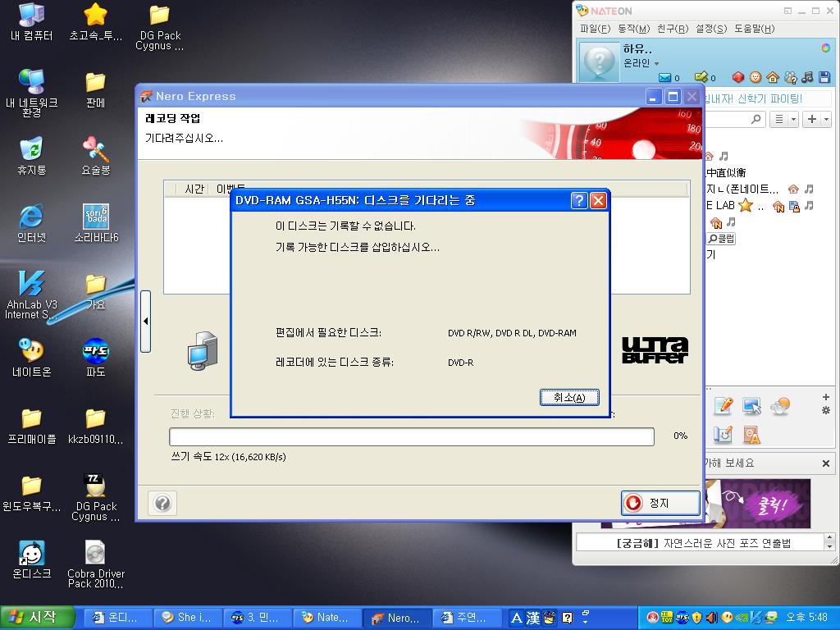
Task: Switch to the Nero taskbar button
Action: [397, 618]
